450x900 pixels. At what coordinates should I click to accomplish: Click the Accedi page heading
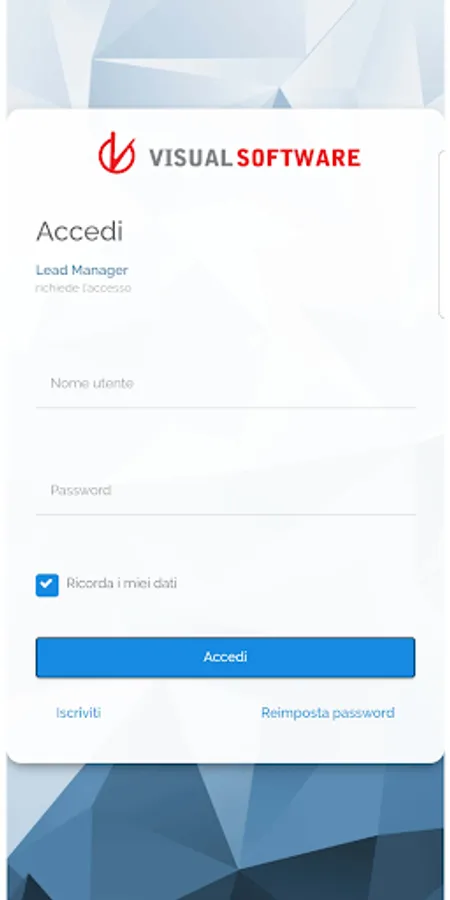tap(80, 231)
